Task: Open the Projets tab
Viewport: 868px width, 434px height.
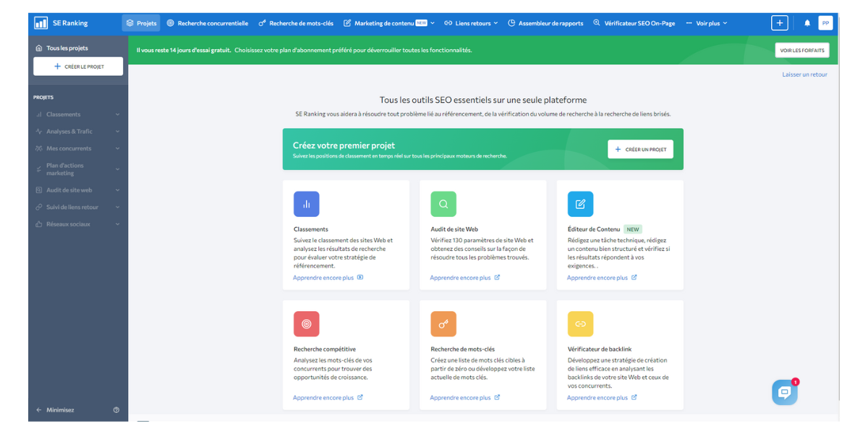Action: [141, 23]
